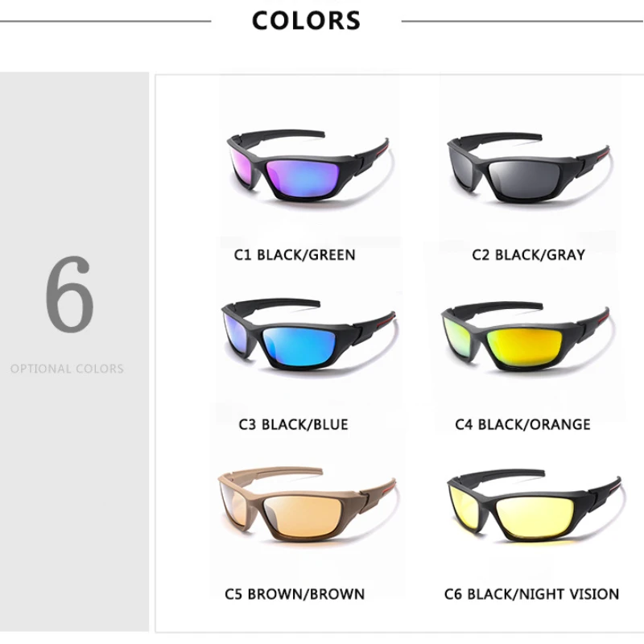The image size is (644, 644).
Task: Click the C6 BLACK/NIGHT VISION label
Action: 531,594
